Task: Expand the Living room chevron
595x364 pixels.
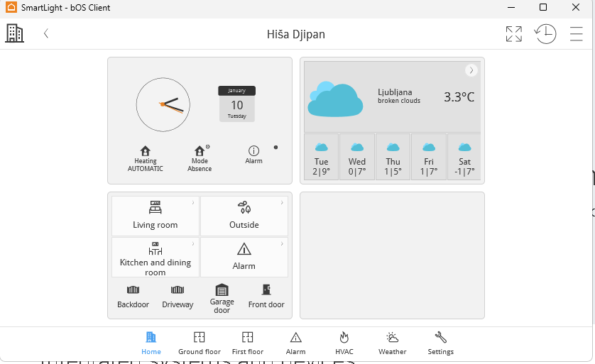Action: coord(193,202)
